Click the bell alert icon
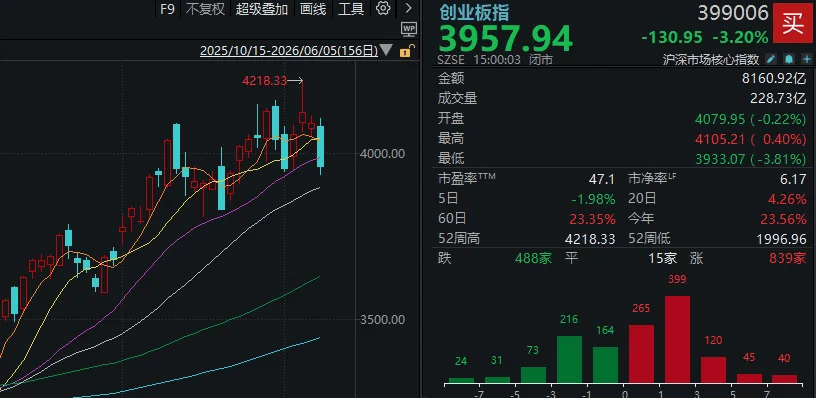The height and width of the screenshot is (398, 816). (x=789, y=59)
